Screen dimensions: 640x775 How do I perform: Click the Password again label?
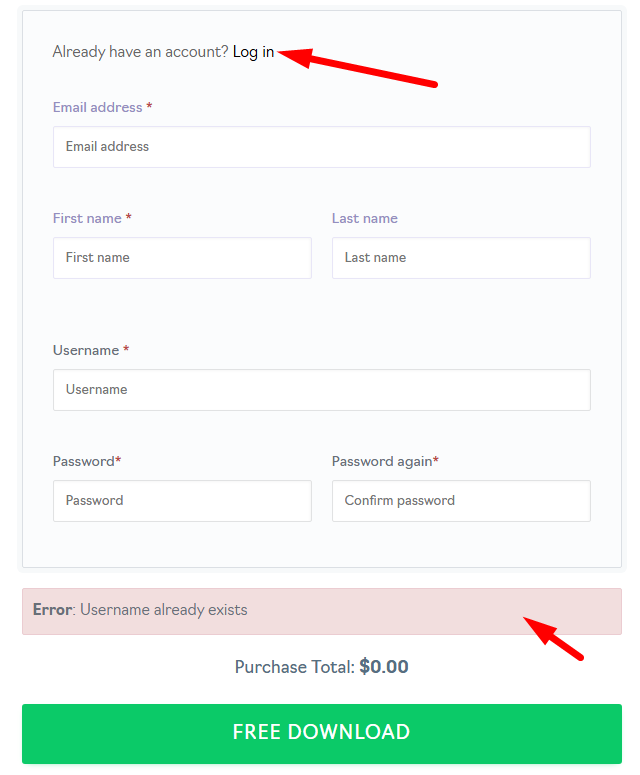click(382, 461)
